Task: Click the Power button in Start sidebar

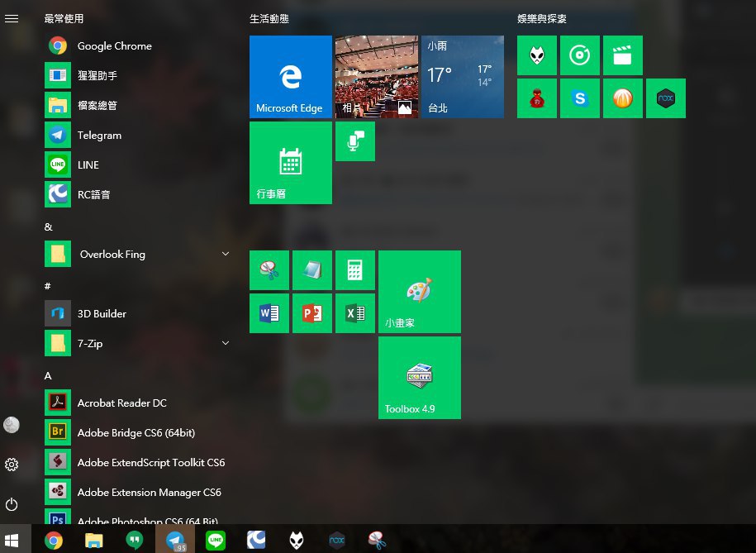Action: point(12,505)
